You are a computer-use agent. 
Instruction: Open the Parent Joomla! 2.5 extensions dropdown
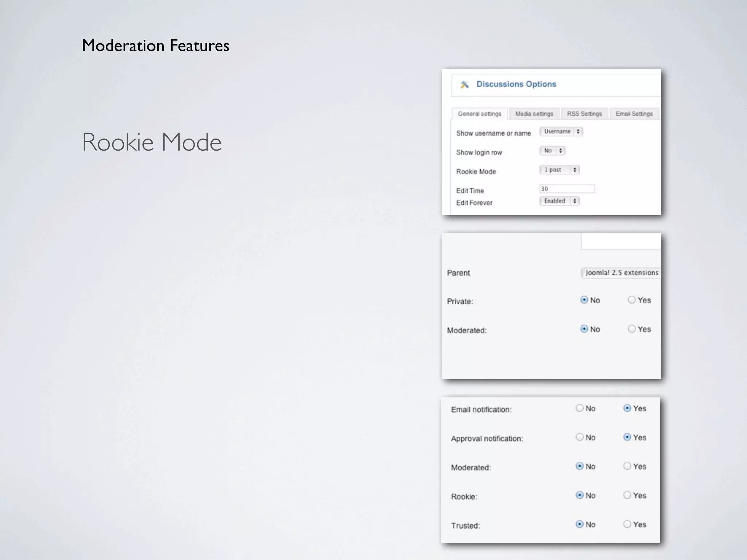pyautogui.click(x=621, y=273)
